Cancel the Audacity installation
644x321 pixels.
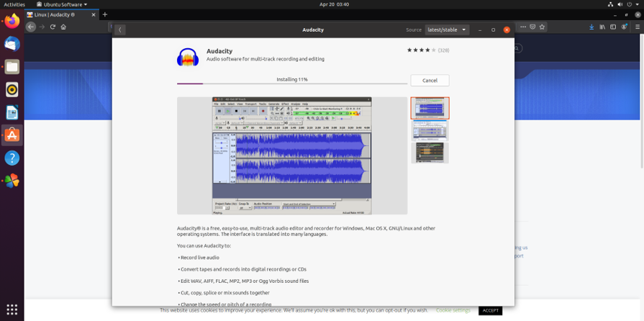pos(430,80)
